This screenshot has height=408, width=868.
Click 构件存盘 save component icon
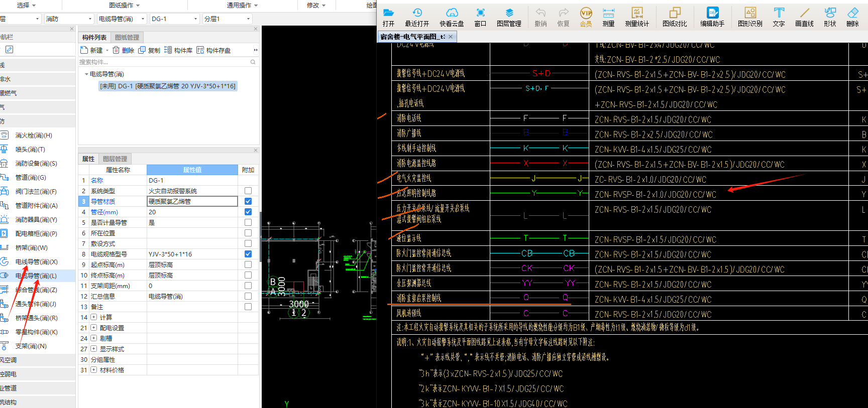213,50
